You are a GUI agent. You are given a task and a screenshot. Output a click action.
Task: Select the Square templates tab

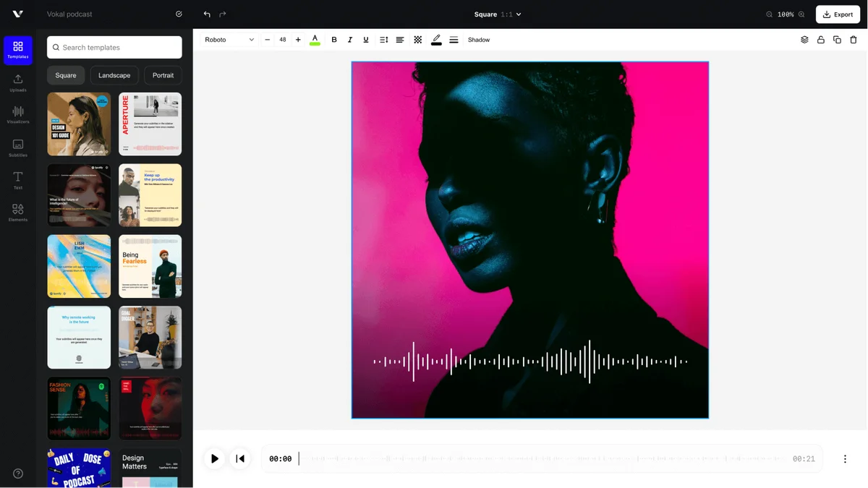pyautogui.click(x=66, y=75)
